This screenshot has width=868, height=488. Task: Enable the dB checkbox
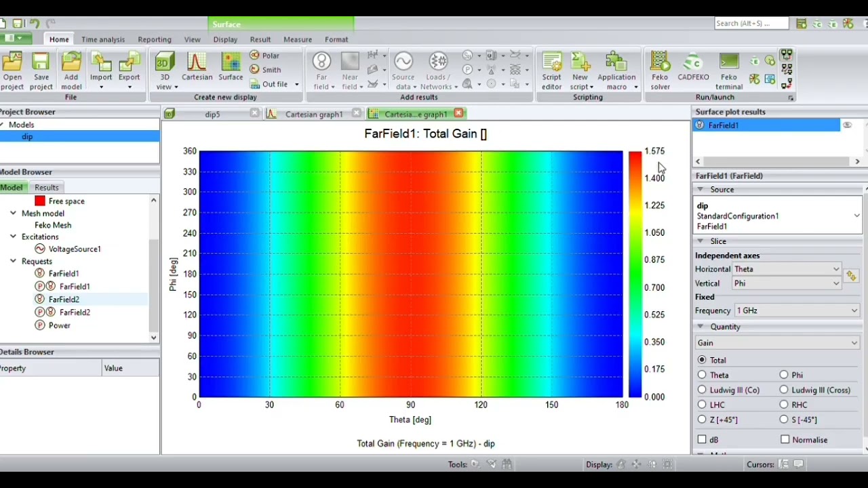coord(702,440)
